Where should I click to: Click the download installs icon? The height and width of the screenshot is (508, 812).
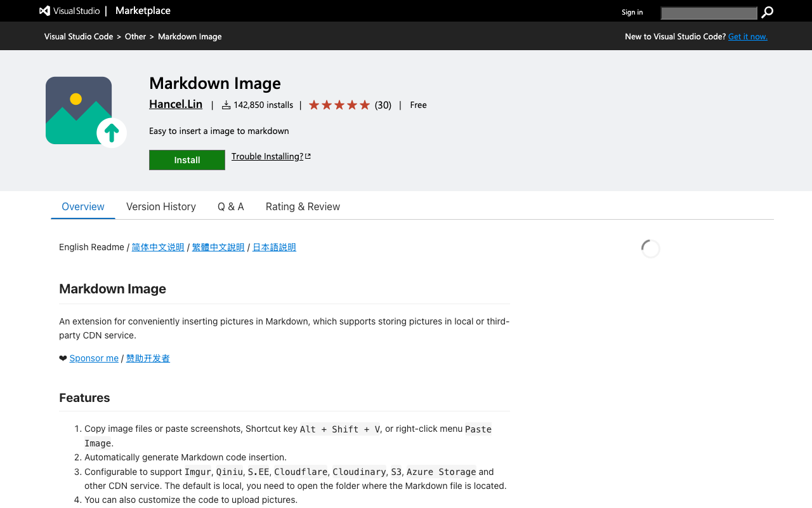point(226,105)
